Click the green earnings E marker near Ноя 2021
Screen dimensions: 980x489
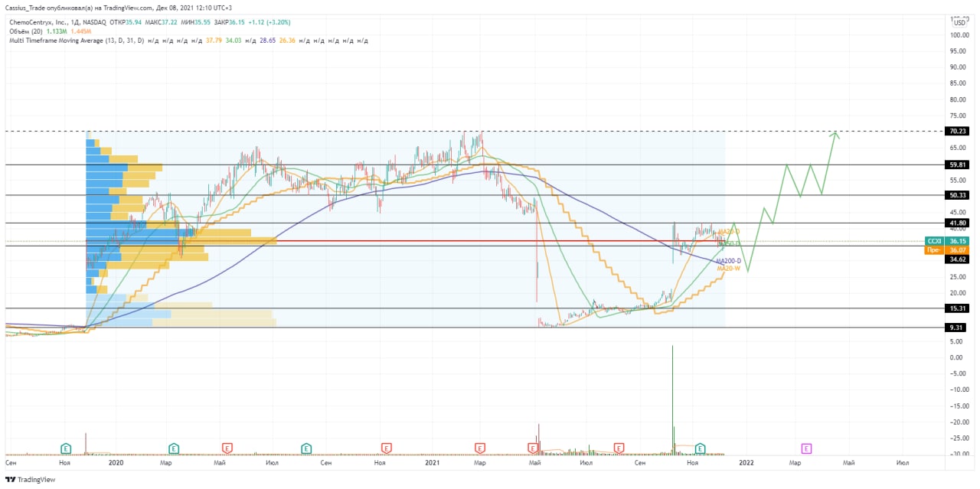click(699, 448)
